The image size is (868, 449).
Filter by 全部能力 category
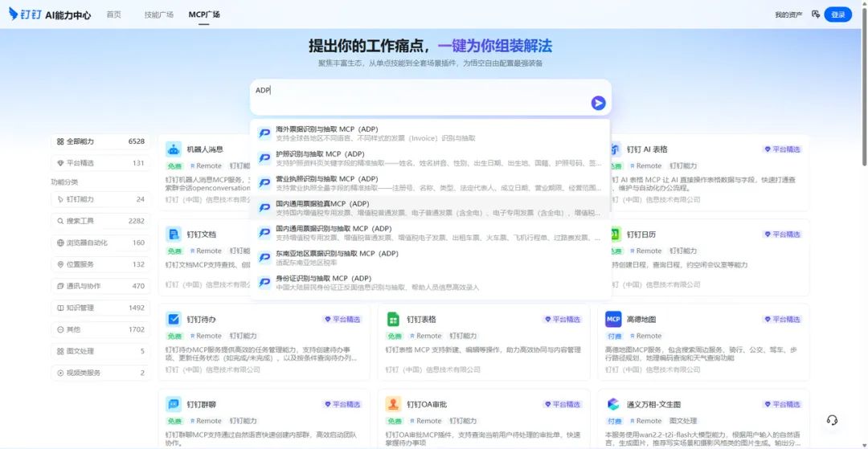(100, 141)
